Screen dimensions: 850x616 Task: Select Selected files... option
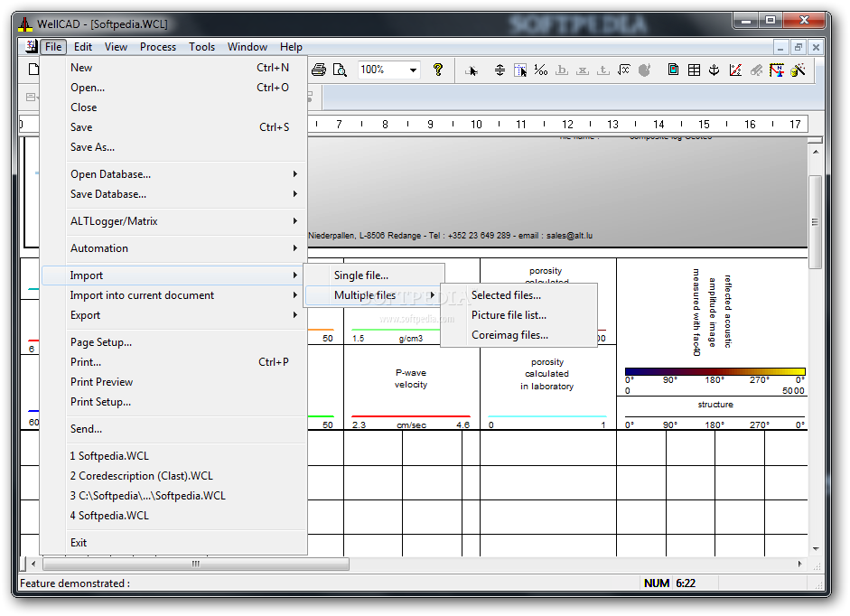click(x=518, y=295)
